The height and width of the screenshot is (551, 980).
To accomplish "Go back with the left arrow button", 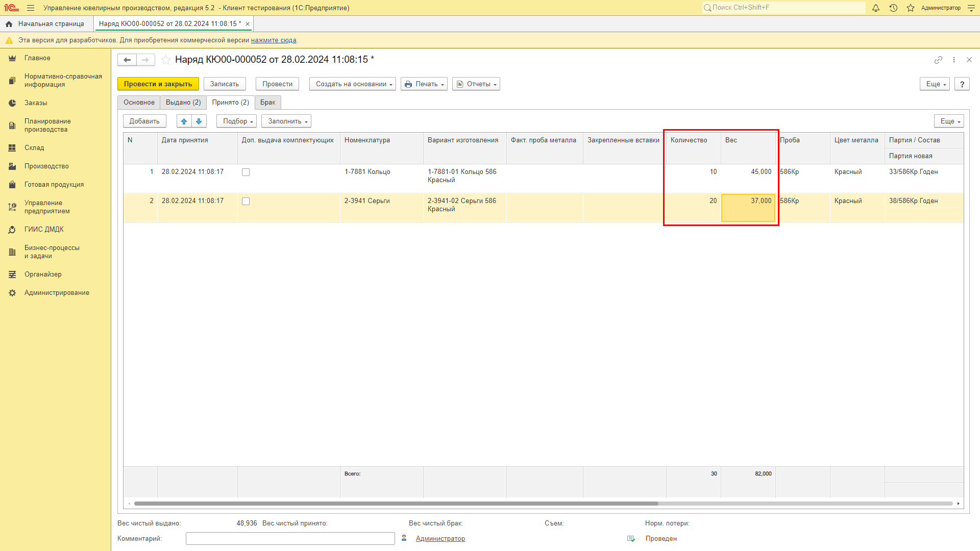I will tap(127, 60).
